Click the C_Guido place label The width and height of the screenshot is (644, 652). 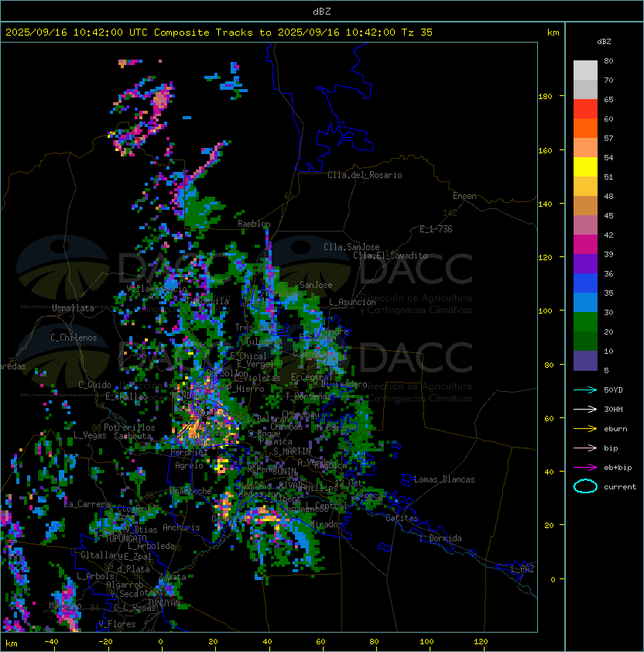(94, 385)
